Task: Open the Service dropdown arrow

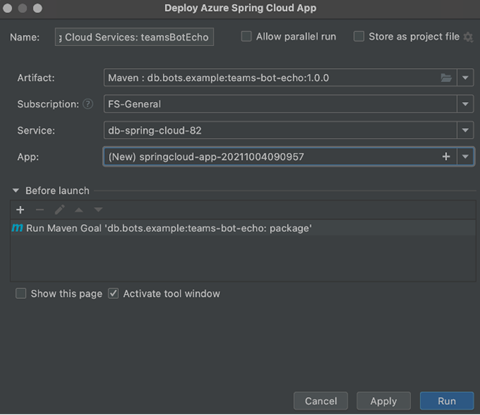Action: click(465, 130)
